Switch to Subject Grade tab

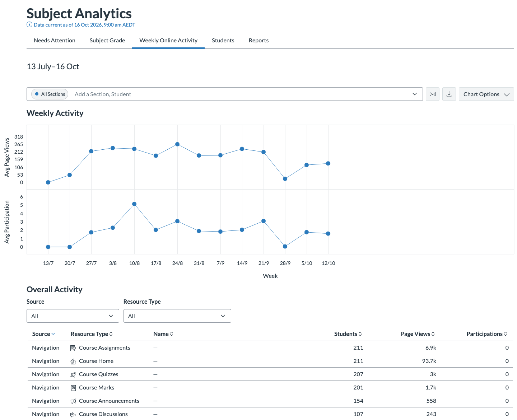click(107, 40)
